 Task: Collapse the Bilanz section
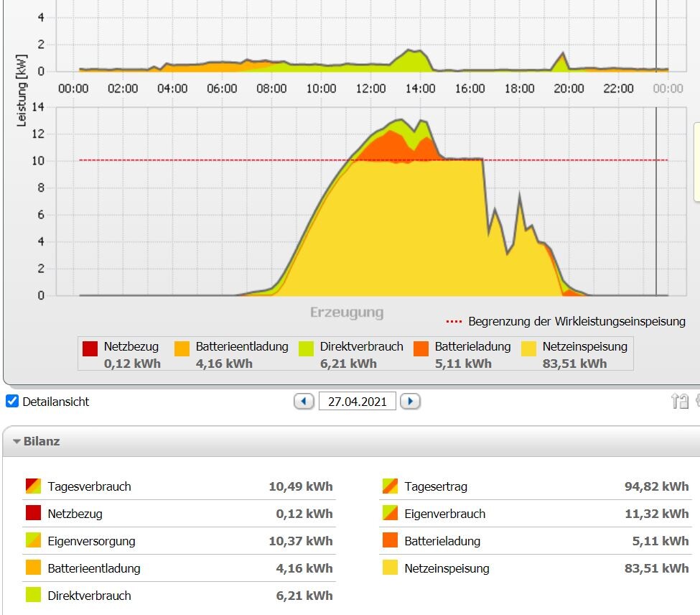click(17, 442)
